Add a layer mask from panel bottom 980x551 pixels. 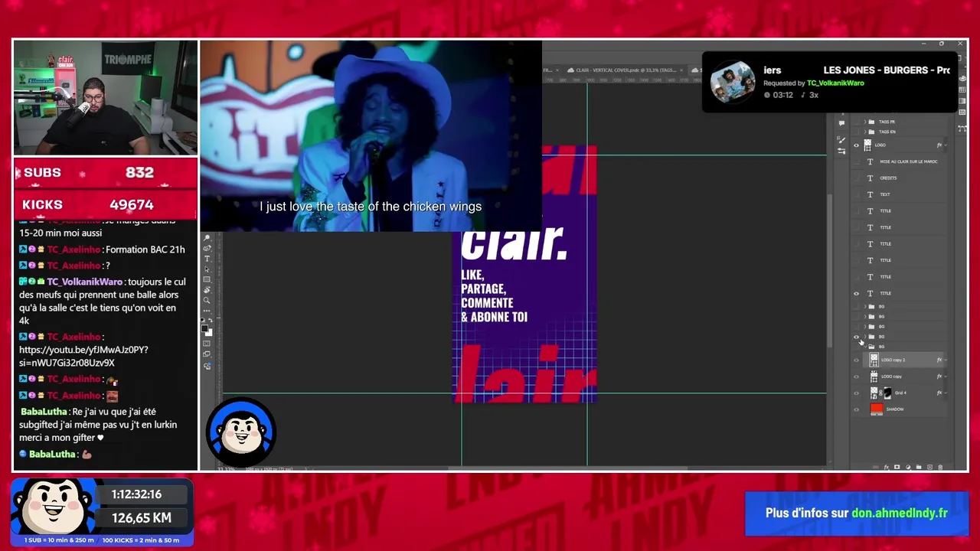coord(897,467)
